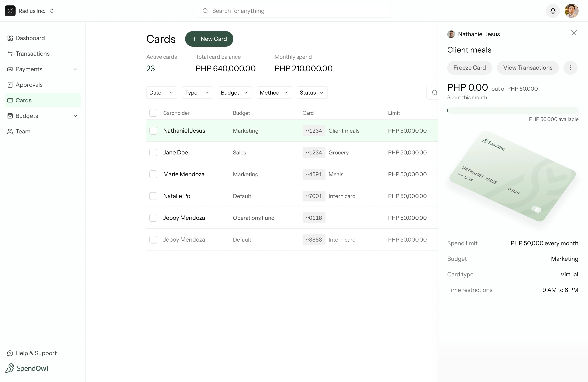Open Help & Support from the sidebar

[x=32, y=353]
